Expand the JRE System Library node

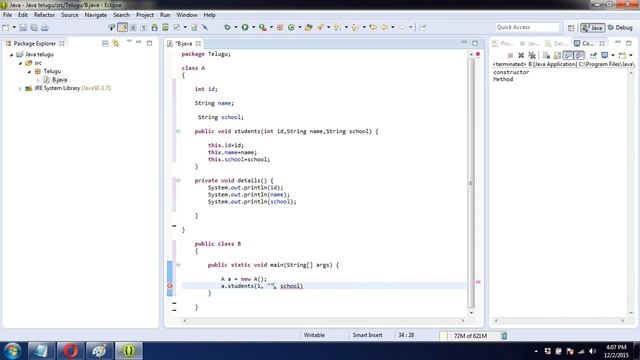tap(20, 88)
